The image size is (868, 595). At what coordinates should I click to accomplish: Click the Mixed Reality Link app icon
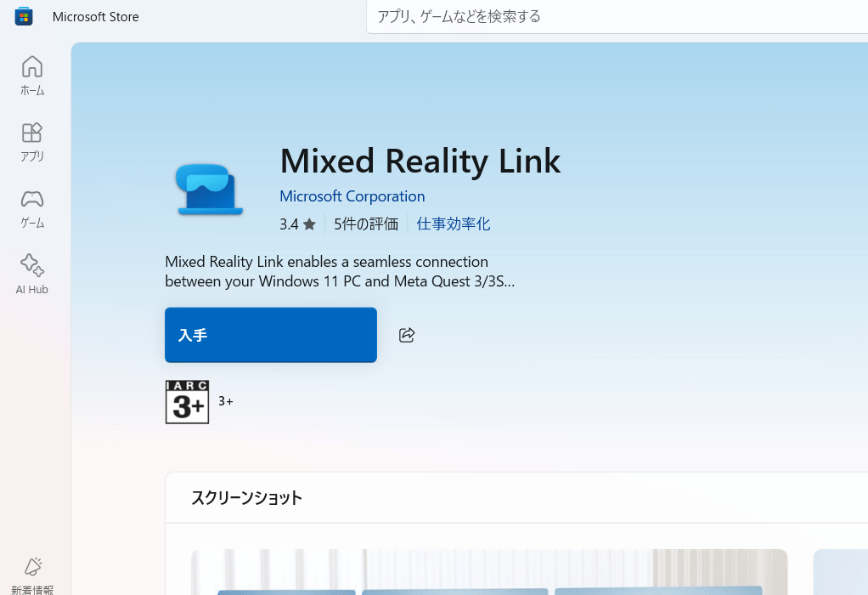click(x=208, y=188)
